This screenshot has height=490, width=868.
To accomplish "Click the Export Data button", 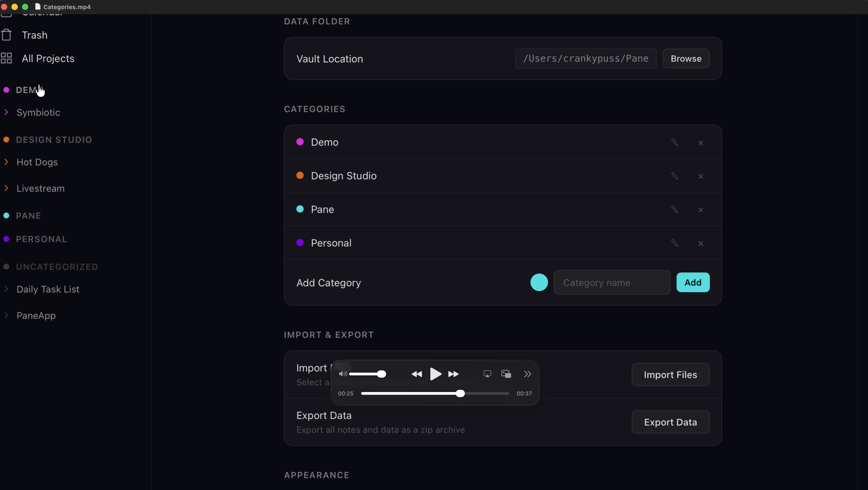I will 670,422.
